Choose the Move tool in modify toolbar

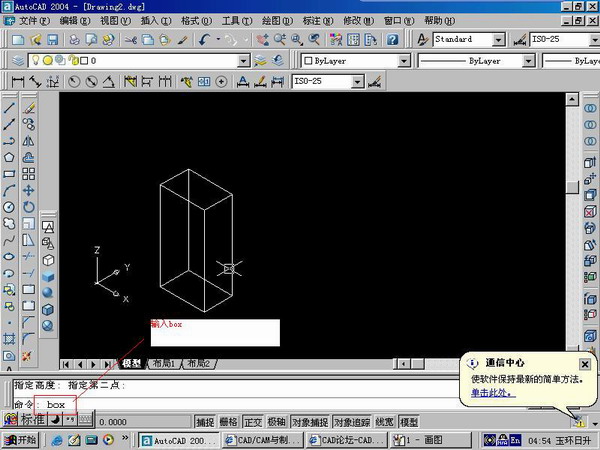pos(29,190)
